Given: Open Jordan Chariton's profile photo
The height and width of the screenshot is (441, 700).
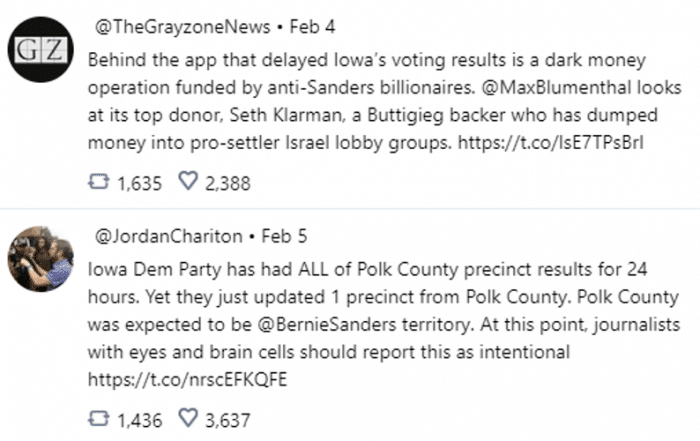Looking at the screenshot, I should [x=41, y=259].
